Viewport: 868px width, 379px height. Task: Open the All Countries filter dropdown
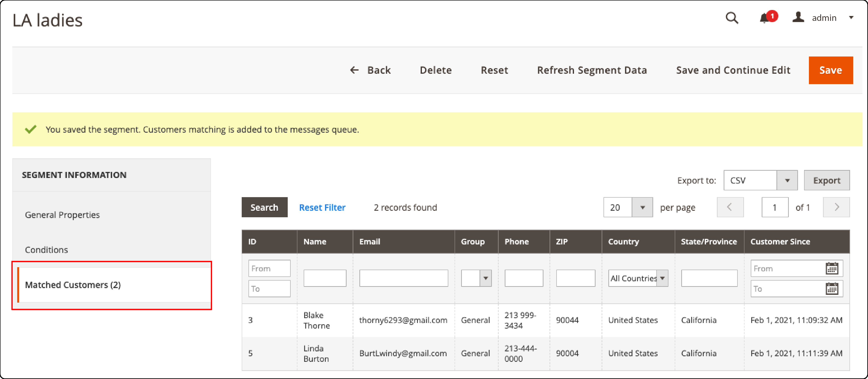[638, 278]
